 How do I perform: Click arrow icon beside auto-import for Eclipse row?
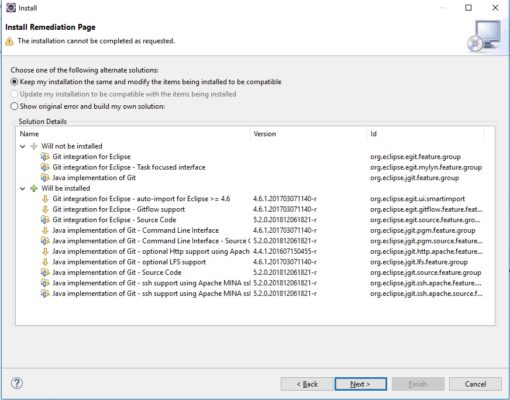click(x=45, y=199)
